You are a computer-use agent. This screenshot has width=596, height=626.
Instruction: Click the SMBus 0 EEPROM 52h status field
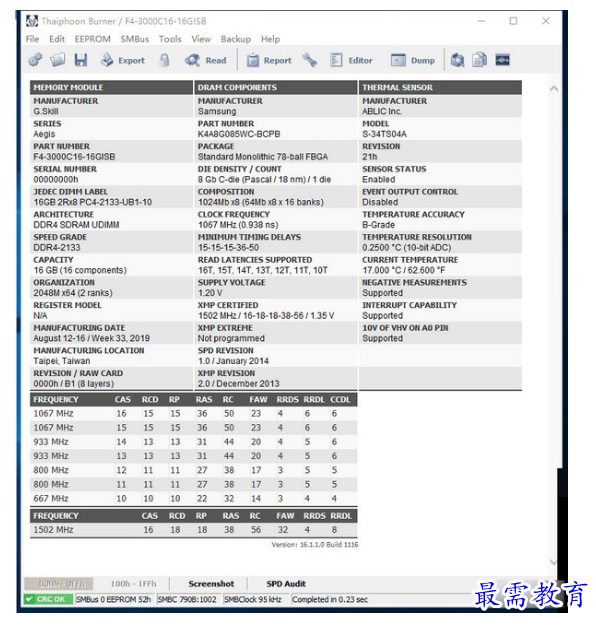coord(114,599)
